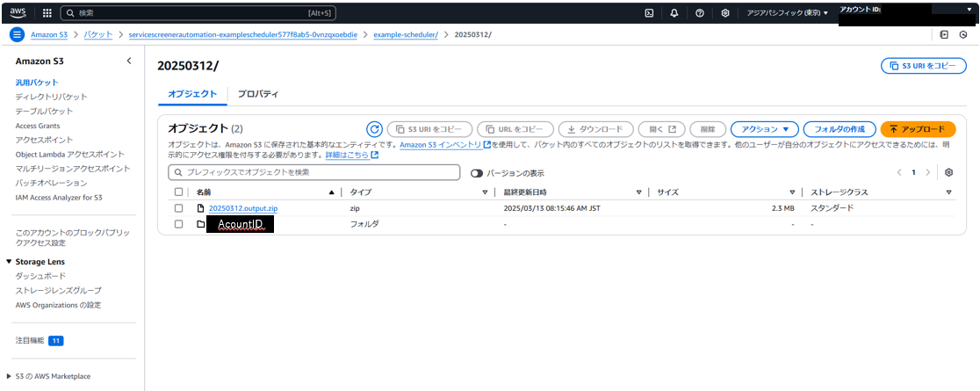Open the side panel icon under account header
980x391 pixels.
[x=944, y=34]
